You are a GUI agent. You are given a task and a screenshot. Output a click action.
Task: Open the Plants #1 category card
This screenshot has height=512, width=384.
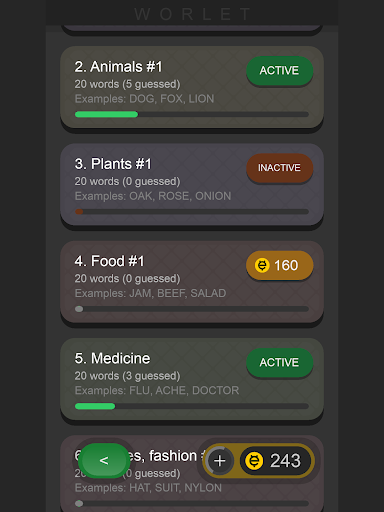[192, 184]
